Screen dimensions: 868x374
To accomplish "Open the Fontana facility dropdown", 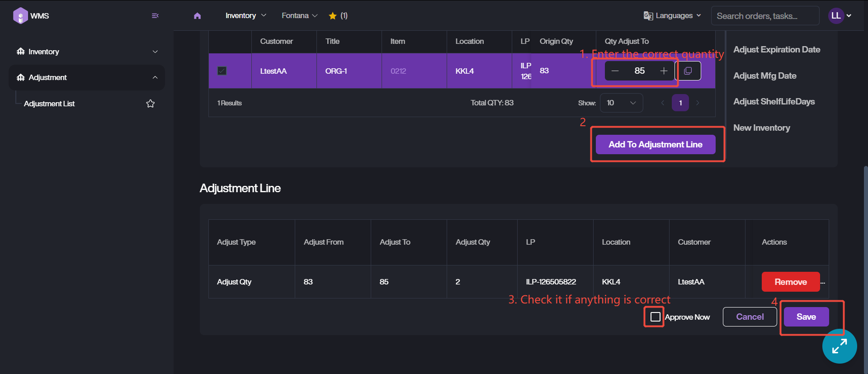I will click(x=299, y=16).
